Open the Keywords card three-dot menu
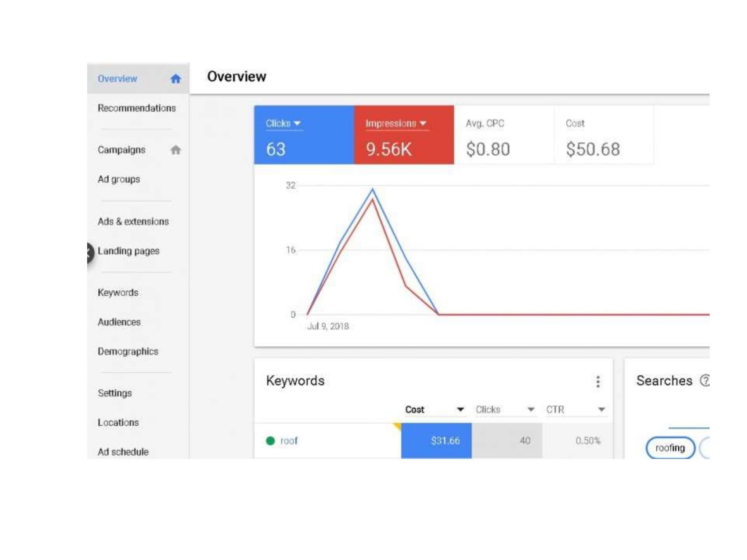Screen dimensions: 747x560 598,381
